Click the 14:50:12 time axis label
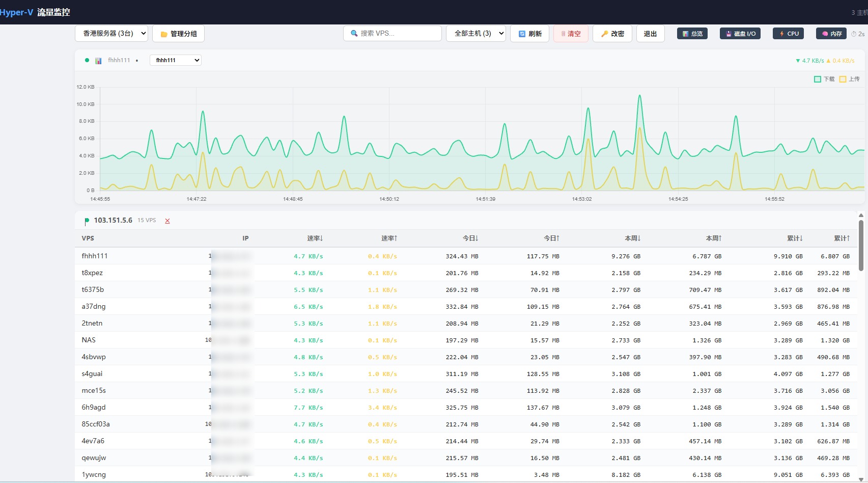 (x=389, y=199)
